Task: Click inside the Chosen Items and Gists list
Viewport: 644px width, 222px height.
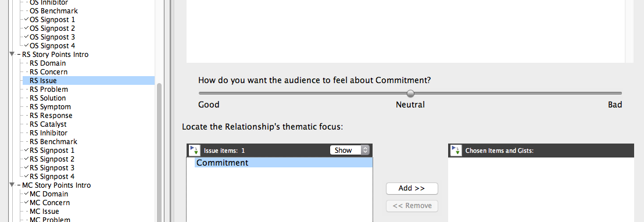Action: [541, 189]
